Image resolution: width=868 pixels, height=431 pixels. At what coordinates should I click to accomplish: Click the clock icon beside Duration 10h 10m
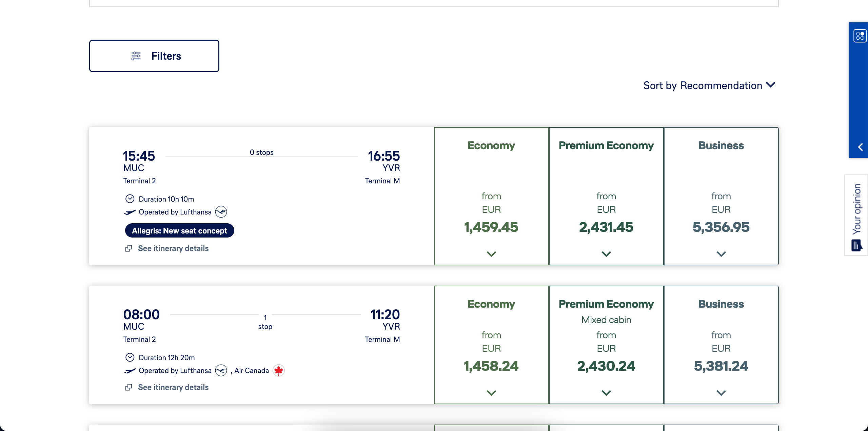coord(130,199)
